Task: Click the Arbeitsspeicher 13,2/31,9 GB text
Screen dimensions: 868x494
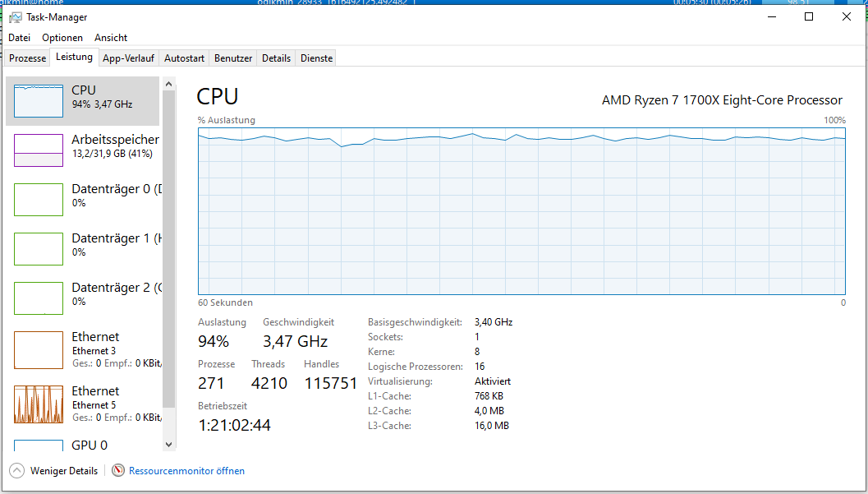Action: pos(113,154)
